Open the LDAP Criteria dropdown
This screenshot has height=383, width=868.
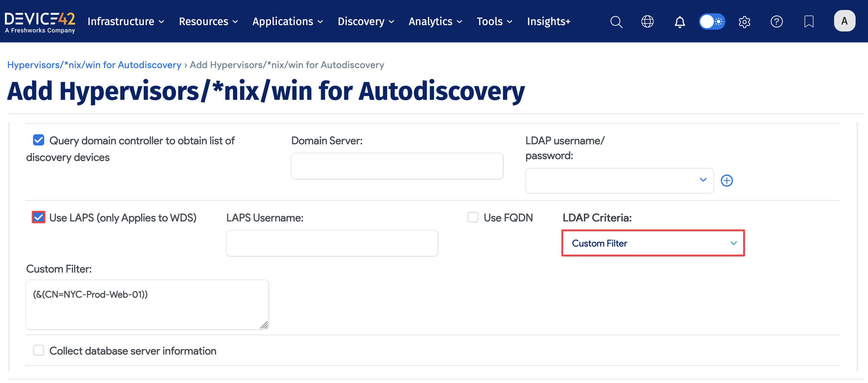pos(653,243)
